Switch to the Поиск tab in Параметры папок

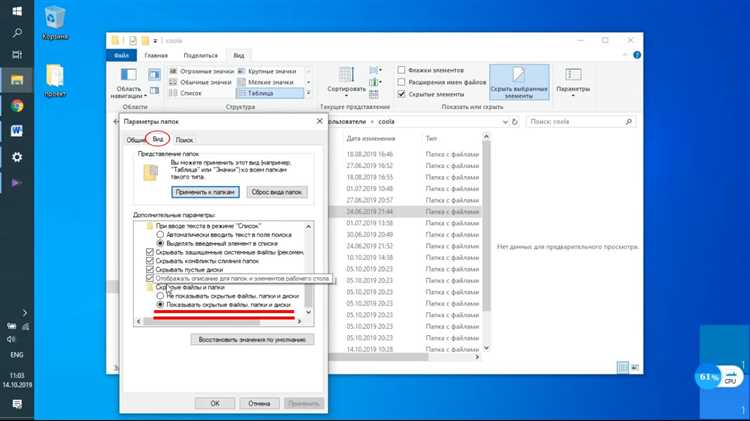tap(184, 140)
